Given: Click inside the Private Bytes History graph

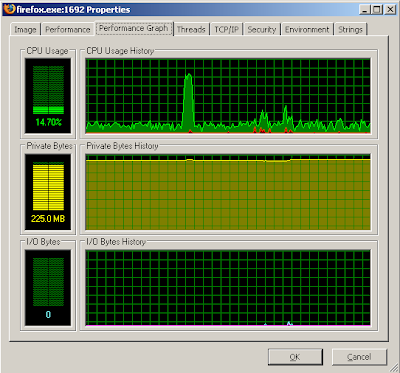Looking at the screenshot, I should [228, 192].
